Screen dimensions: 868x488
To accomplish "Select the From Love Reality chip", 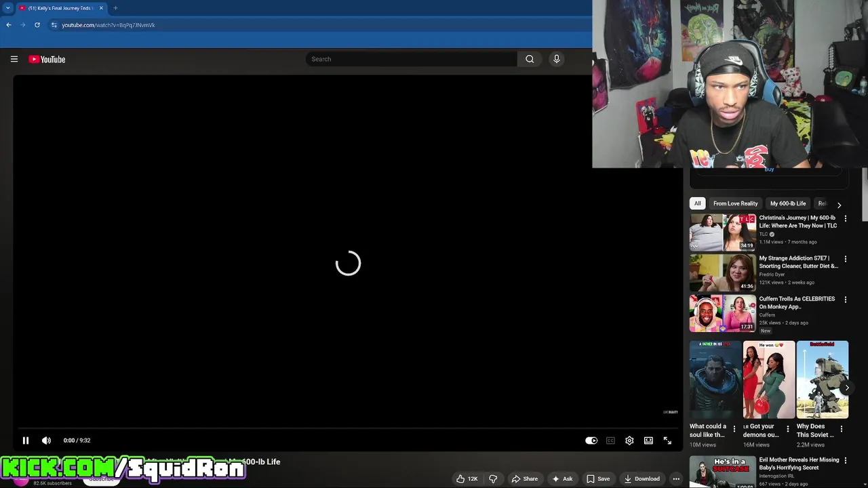I will (x=735, y=203).
